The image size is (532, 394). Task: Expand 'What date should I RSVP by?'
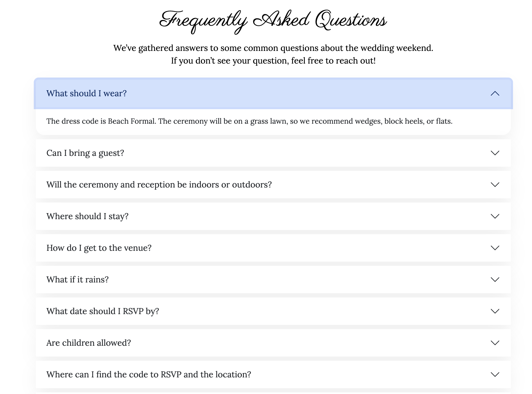[103, 311]
